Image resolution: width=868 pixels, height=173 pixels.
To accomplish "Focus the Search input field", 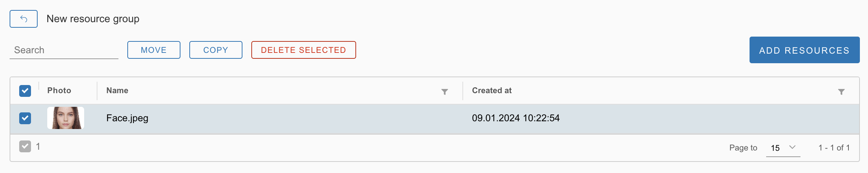I will (x=64, y=50).
